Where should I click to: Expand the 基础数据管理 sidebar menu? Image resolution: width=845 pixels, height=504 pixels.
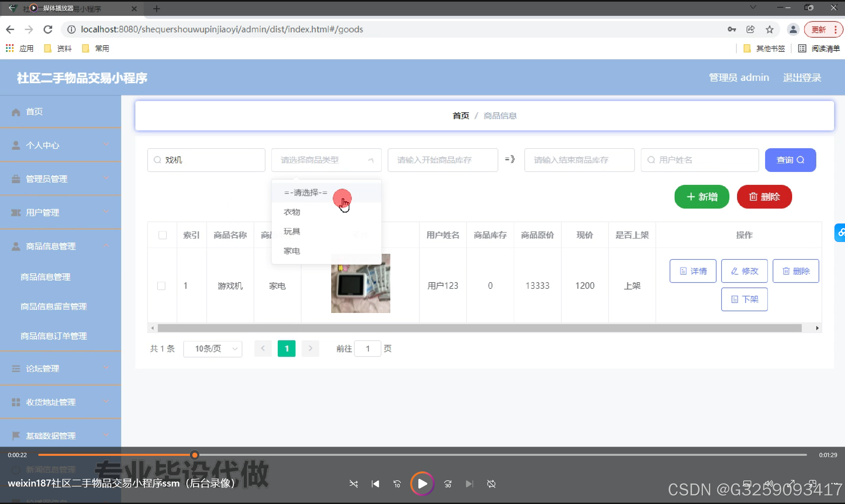[60, 435]
